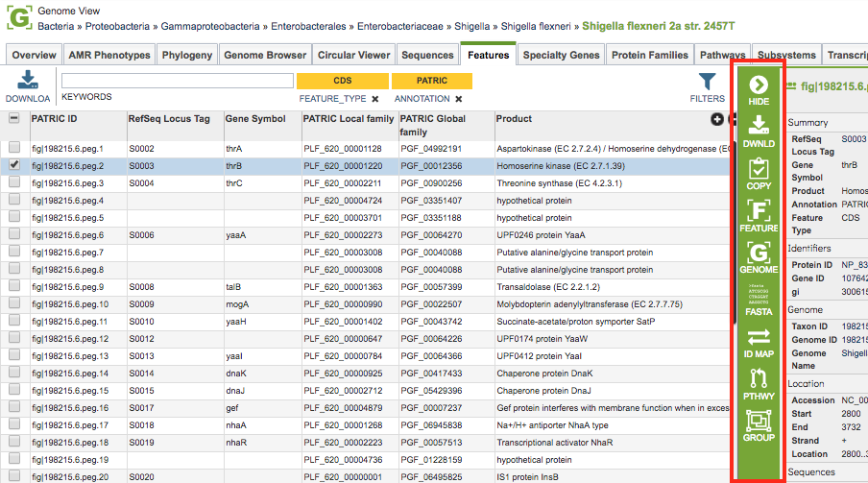
Task: Open the FEATURE view icon
Action: pos(759,210)
